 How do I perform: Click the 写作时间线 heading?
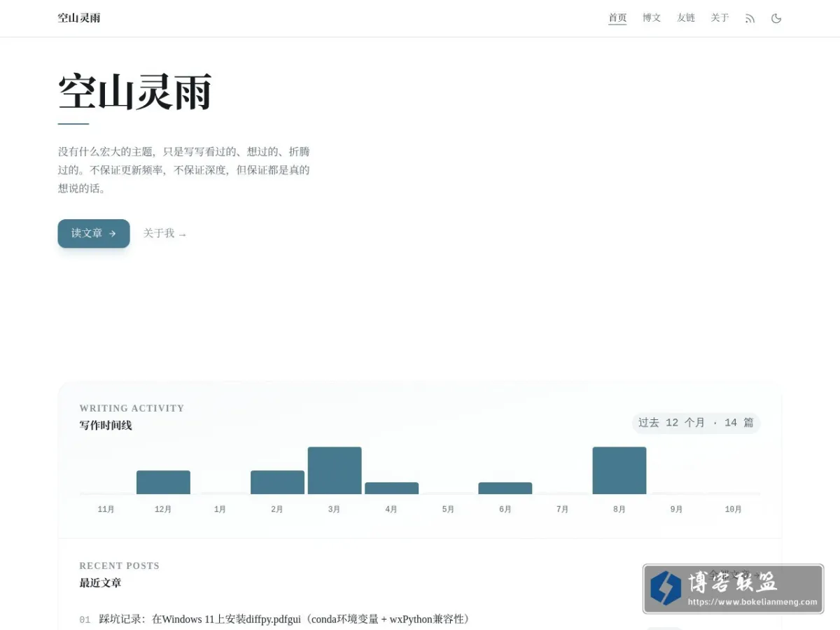pyautogui.click(x=106, y=426)
